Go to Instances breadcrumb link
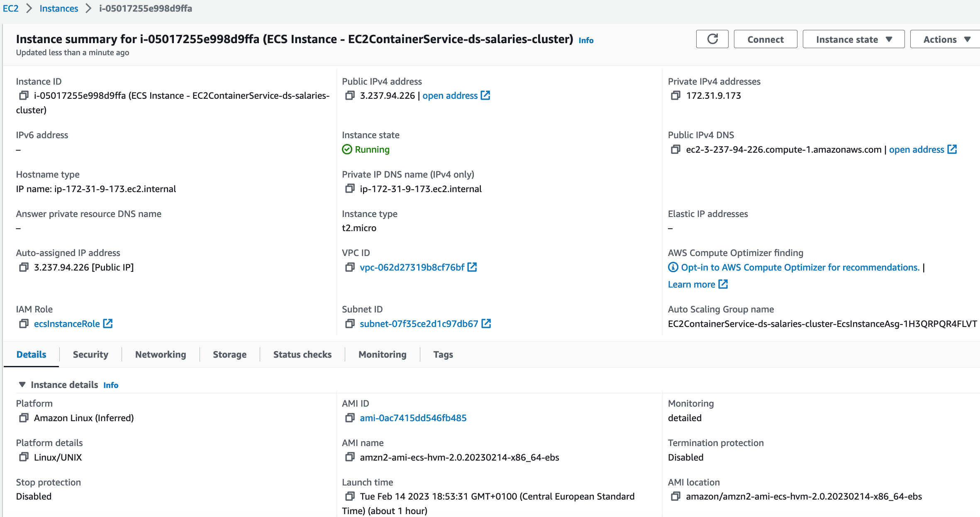 point(59,8)
